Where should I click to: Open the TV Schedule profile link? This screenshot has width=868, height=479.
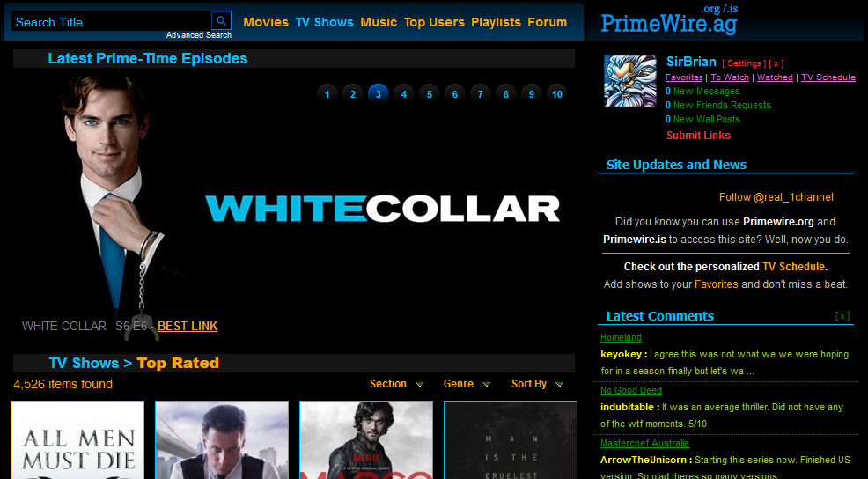click(828, 77)
